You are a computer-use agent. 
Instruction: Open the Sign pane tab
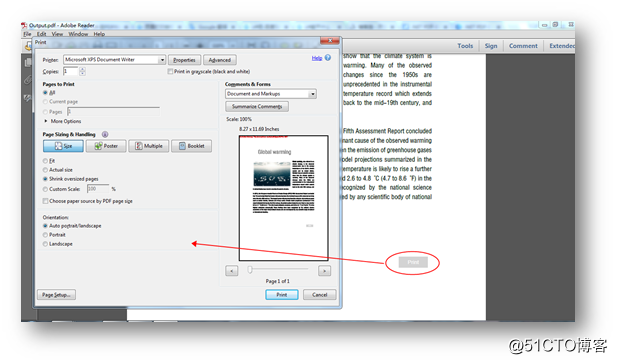(491, 46)
